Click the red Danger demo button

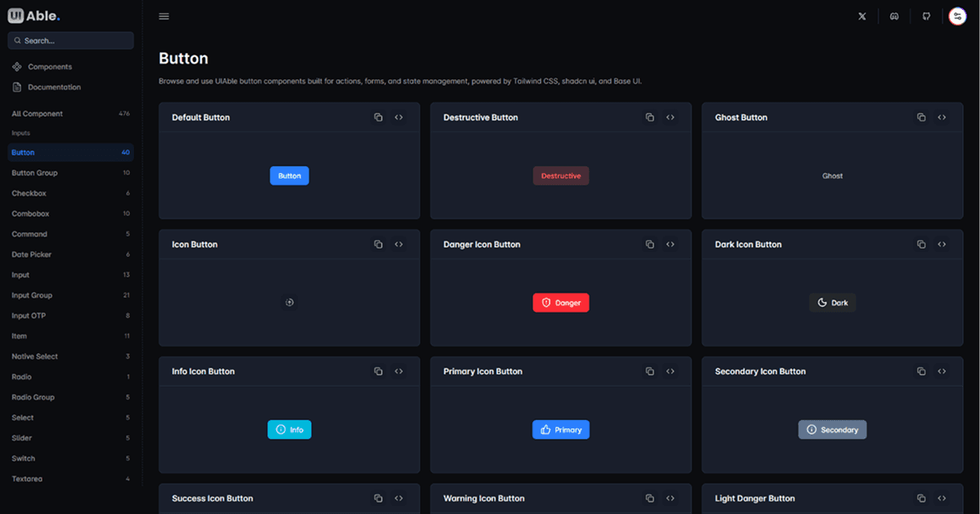[561, 303]
